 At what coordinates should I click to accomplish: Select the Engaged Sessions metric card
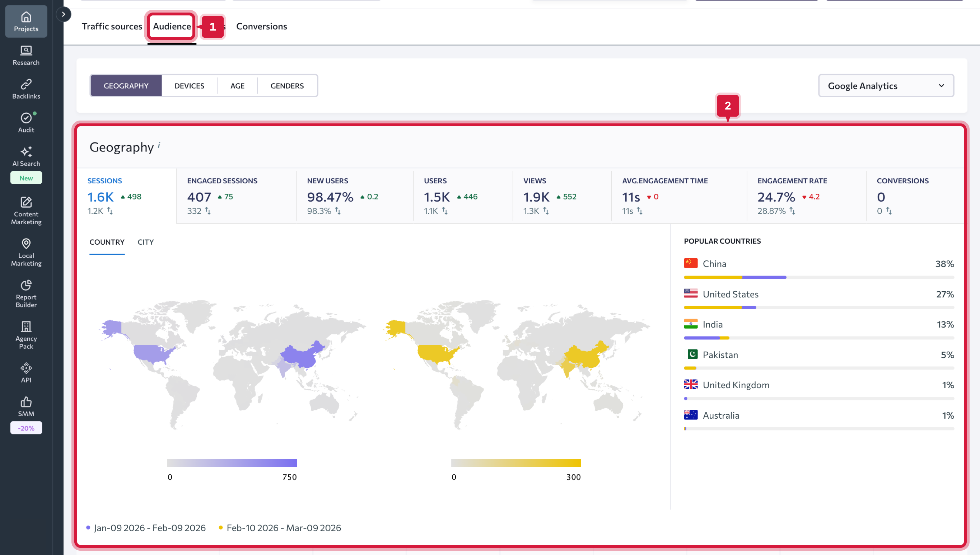[235, 196]
